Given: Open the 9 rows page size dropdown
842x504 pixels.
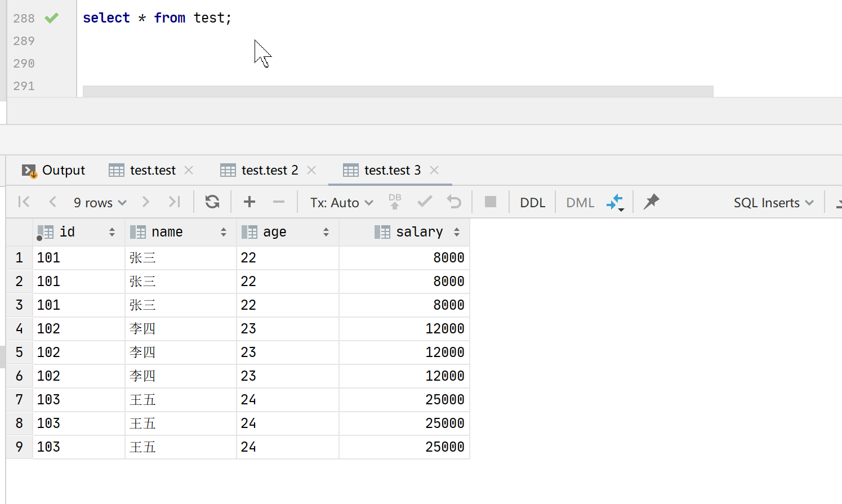Looking at the screenshot, I should click(100, 203).
